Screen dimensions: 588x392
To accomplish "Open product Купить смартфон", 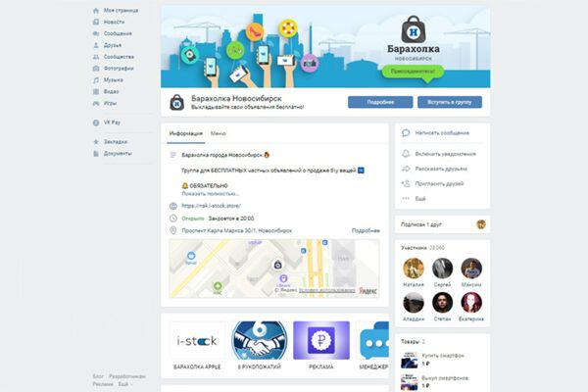I will (x=443, y=356).
